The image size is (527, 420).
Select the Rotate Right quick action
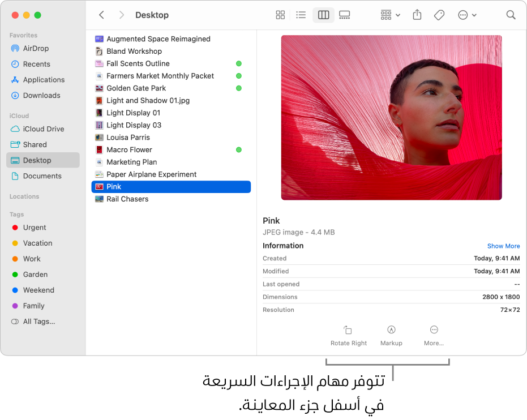[x=349, y=335]
